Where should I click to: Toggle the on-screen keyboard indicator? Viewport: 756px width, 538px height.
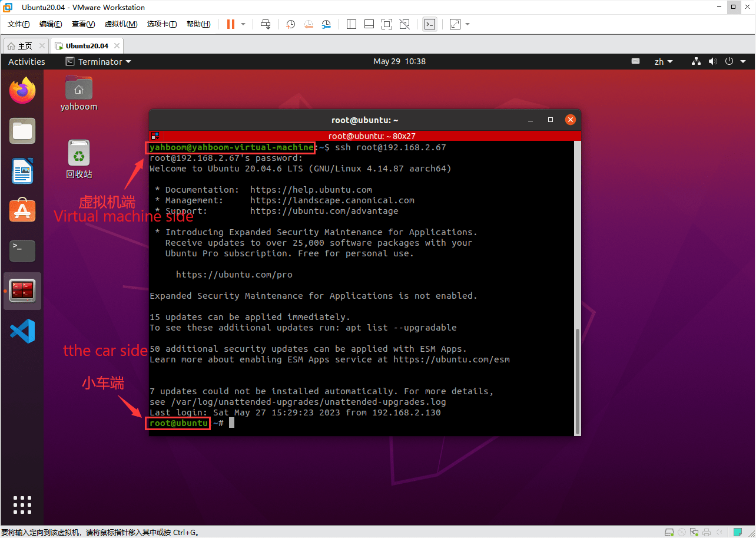click(x=635, y=61)
